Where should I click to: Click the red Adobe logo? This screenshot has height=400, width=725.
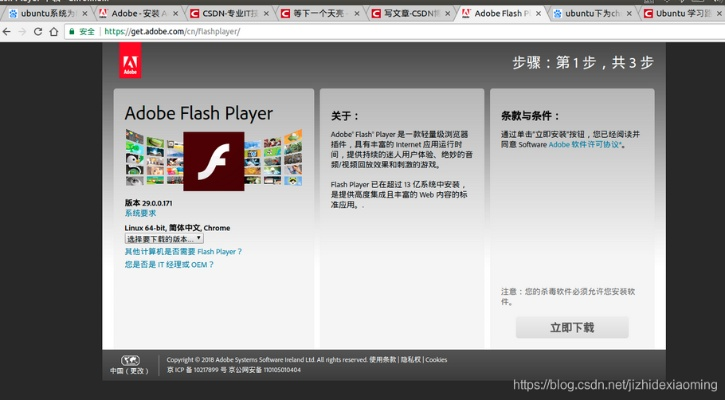click(130, 61)
